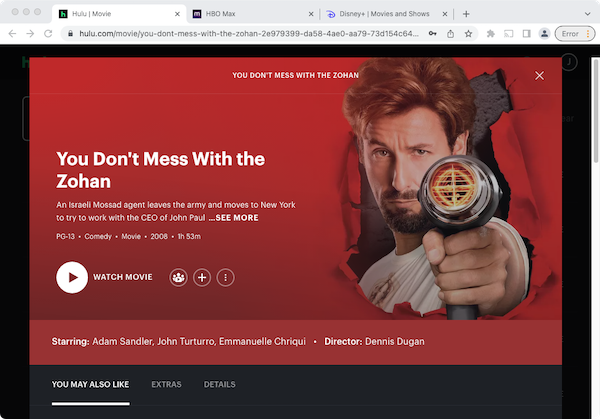The image size is (600, 419).
Task: Open the HBO Max browser tab
Action: 252,14
